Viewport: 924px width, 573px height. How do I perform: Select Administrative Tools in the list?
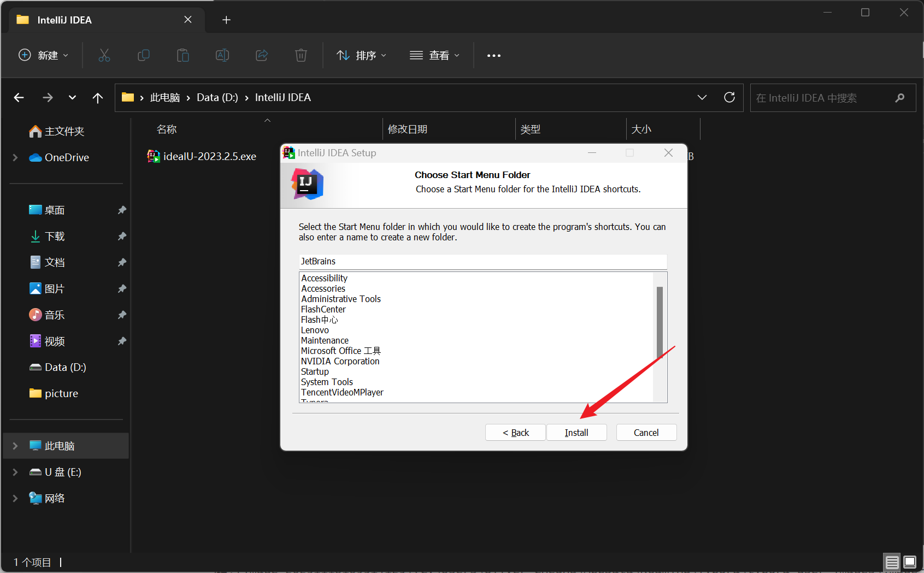click(x=341, y=299)
